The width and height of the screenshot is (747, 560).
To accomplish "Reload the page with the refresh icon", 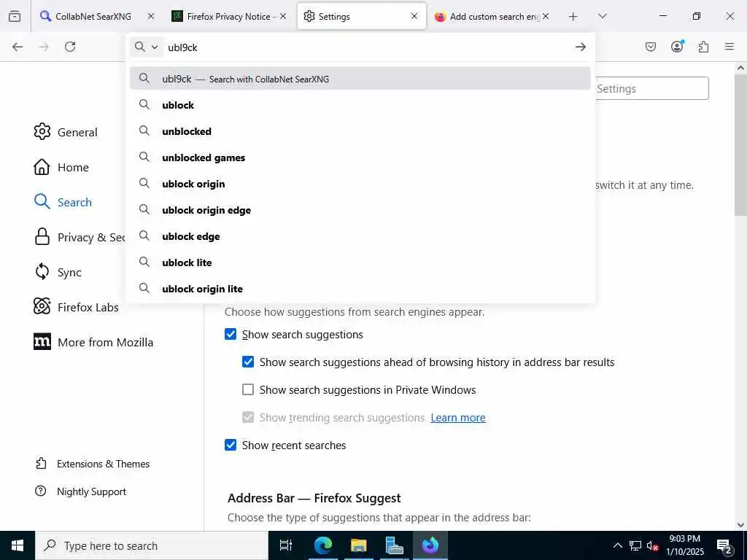I will click(70, 47).
